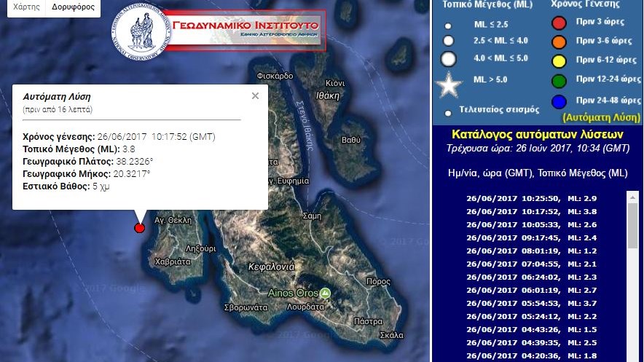Image resolution: width=644 pixels, height=362 pixels.
Task: Click the catalog list scrollbar thumb
Action: point(632,226)
